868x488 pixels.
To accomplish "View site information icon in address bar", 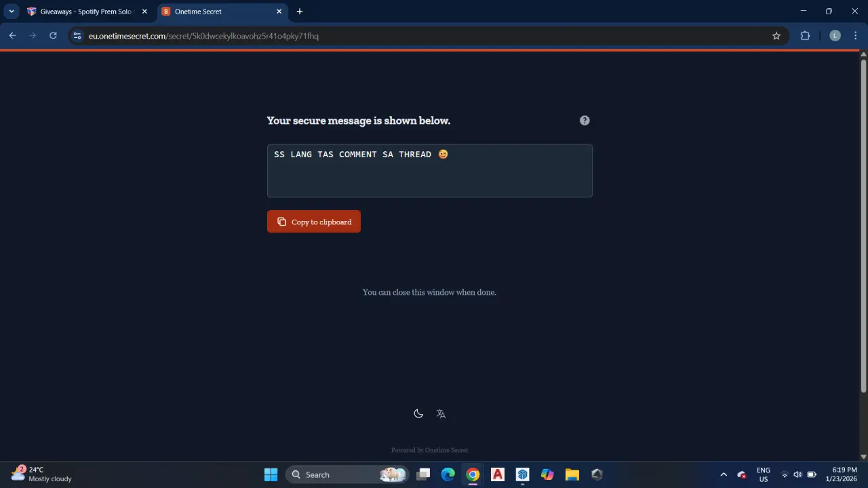I will (77, 36).
